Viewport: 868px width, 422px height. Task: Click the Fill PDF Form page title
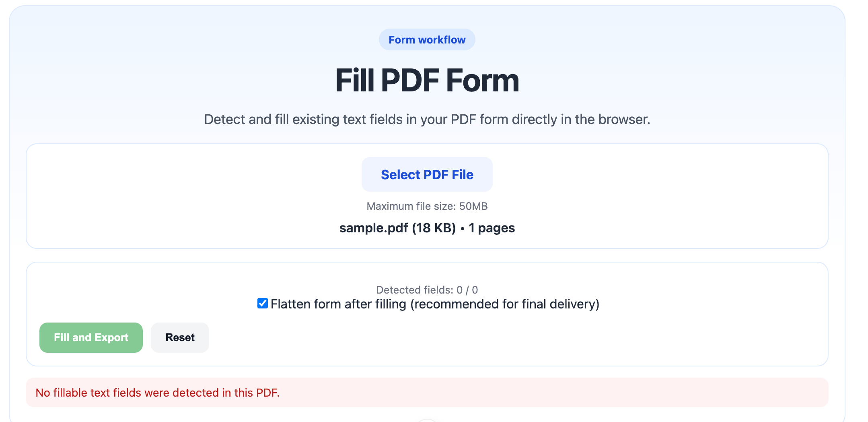(428, 80)
